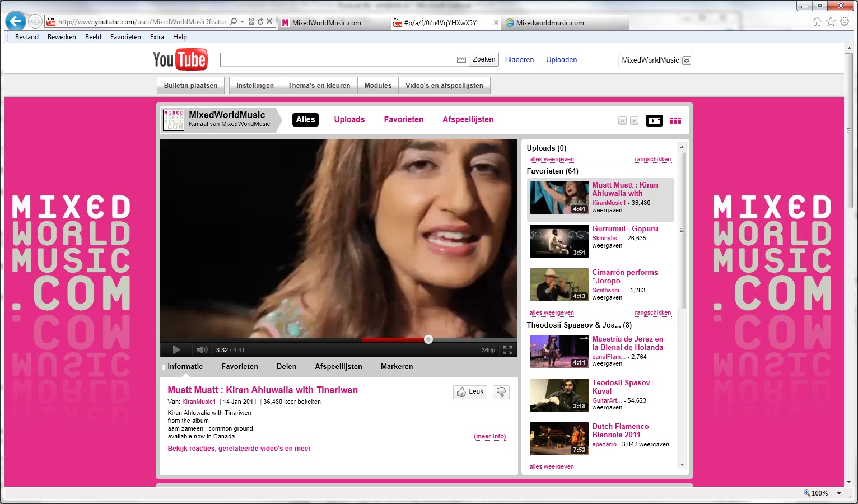The image size is (858, 504).
Task: Open the Video's en afspeellijsten tab
Action: (444, 86)
